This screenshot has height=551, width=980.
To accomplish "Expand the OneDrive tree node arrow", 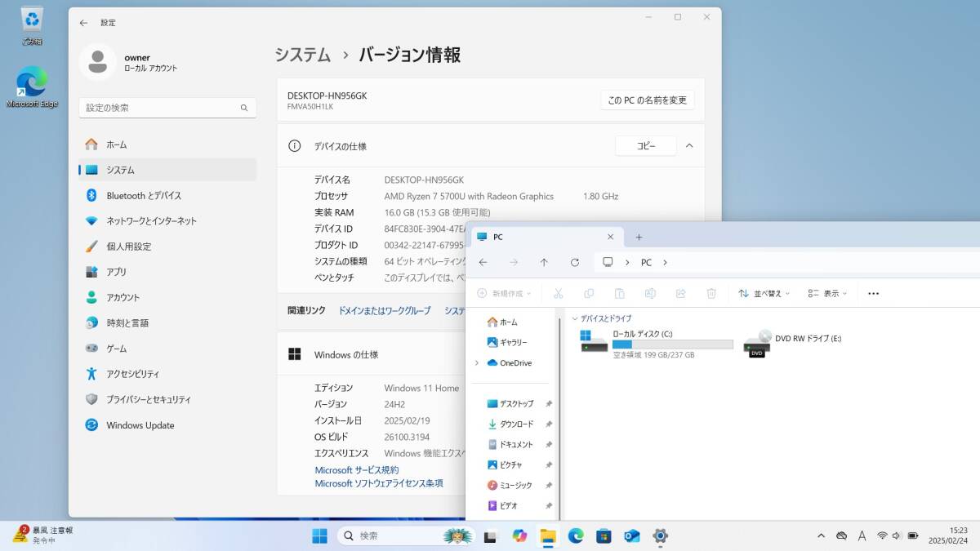I will [477, 363].
